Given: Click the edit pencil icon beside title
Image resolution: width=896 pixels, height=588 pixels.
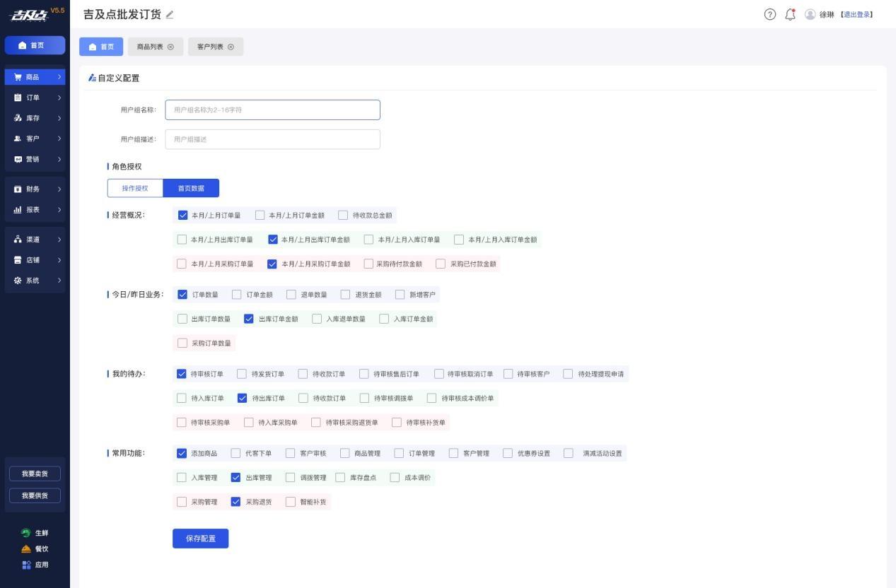Looking at the screenshot, I should [x=169, y=15].
